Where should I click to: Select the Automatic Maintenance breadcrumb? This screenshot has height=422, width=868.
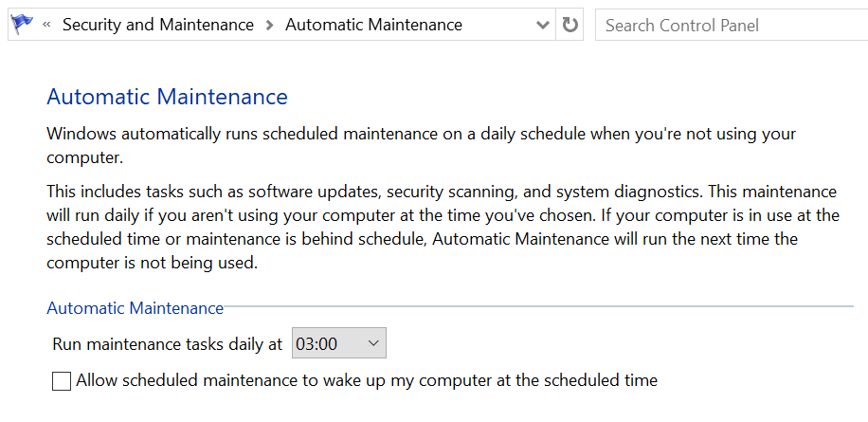[373, 26]
